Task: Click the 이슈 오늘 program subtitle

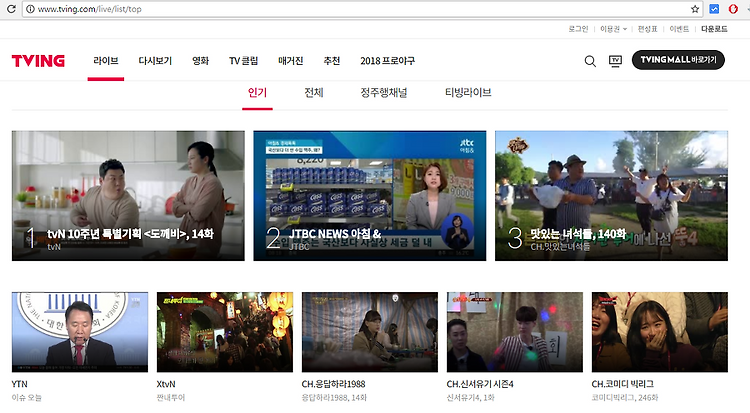Action: coord(27,398)
